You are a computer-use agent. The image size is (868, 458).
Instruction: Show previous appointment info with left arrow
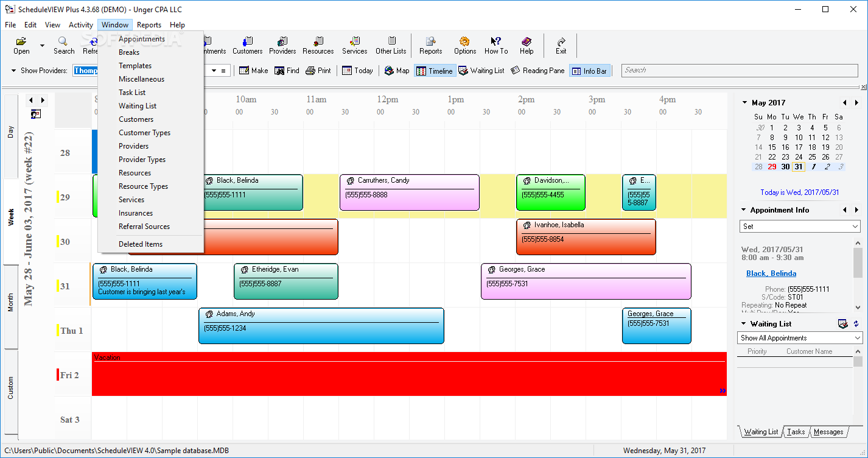point(844,210)
